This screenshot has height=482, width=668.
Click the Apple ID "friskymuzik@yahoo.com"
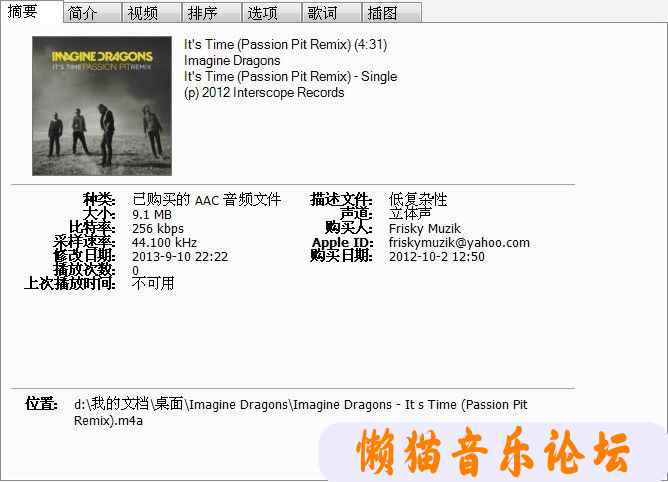coord(459,242)
